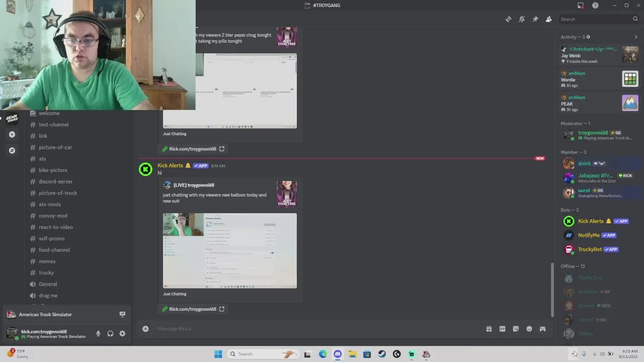Open User Settings gear
The width and height of the screenshot is (644, 362).
click(122, 333)
